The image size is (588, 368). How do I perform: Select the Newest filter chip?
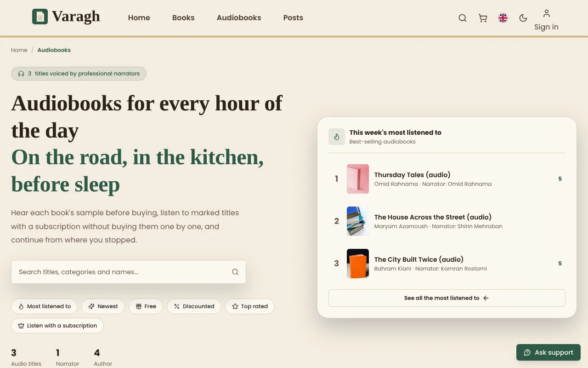103,306
